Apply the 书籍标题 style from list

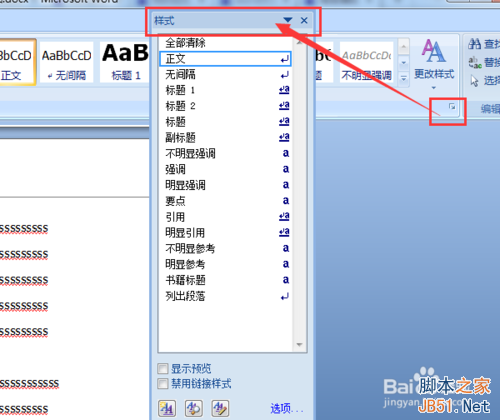[x=225, y=280]
